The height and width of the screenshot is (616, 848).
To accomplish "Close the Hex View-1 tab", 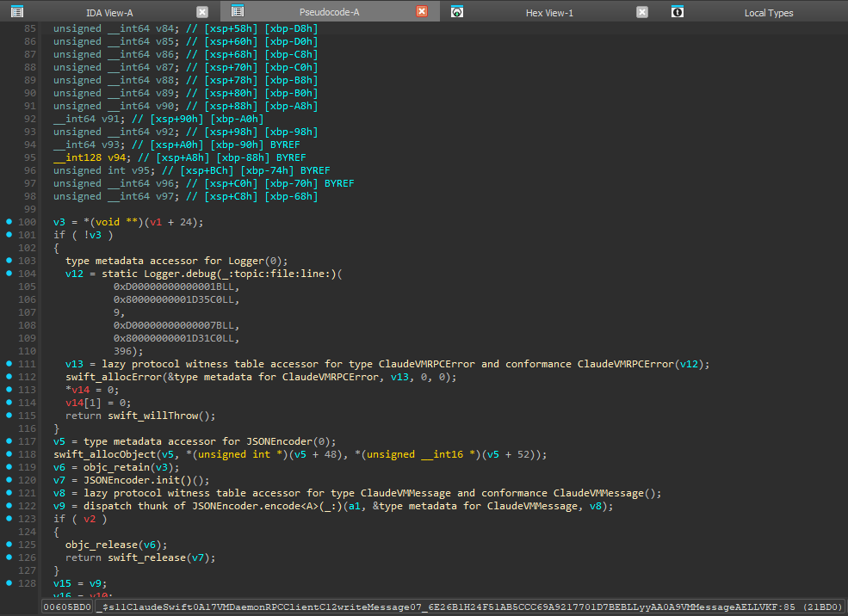I will pos(642,12).
